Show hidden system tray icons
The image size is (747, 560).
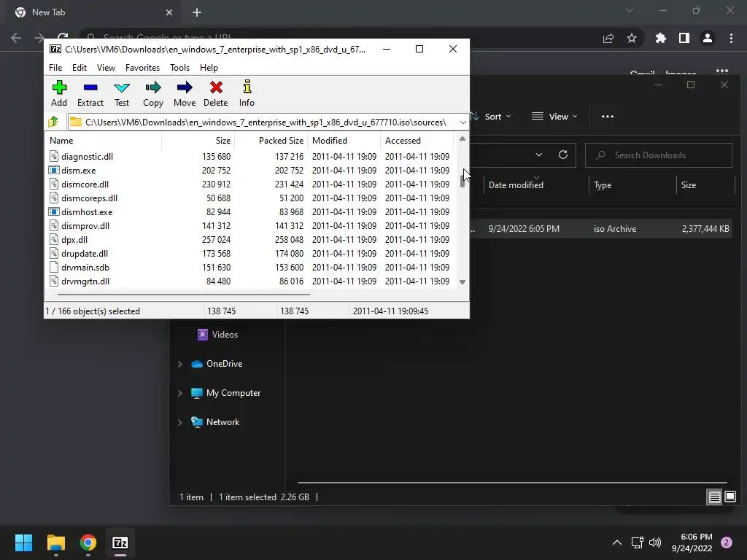pyautogui.click(x=617, y=542)
